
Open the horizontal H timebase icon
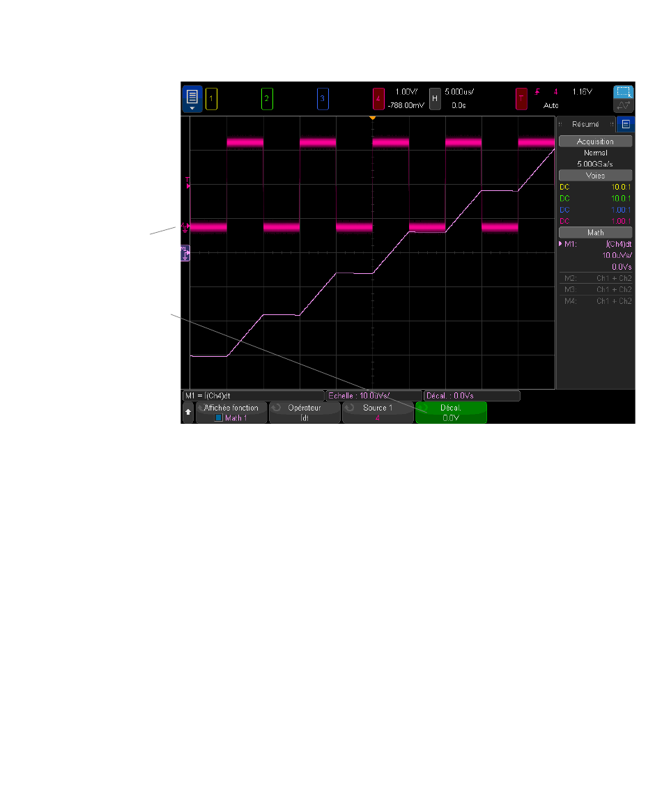pos(435,99)
